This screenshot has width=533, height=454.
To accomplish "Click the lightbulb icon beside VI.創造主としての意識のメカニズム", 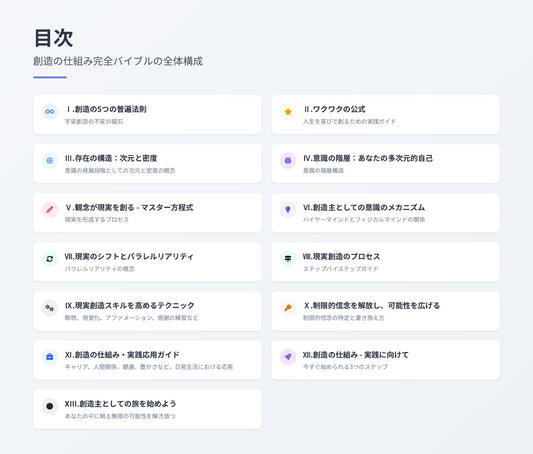I will pos(288,210).
